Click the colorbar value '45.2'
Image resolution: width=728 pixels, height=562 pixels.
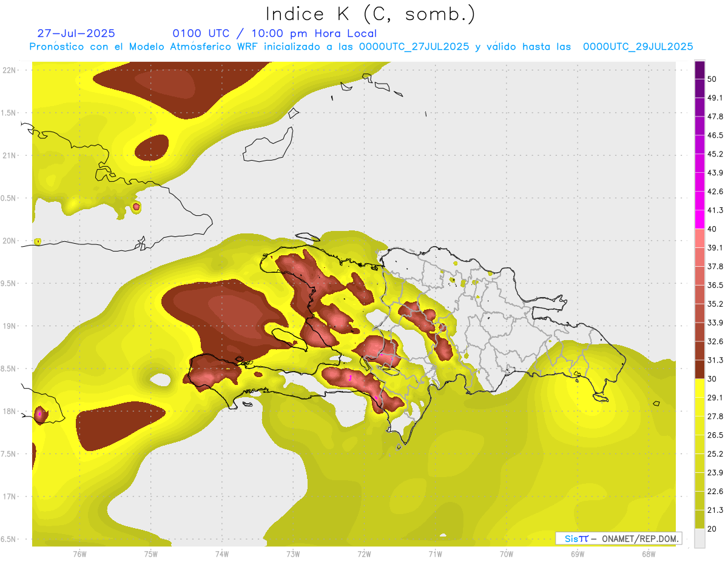(x=715, y=154)
